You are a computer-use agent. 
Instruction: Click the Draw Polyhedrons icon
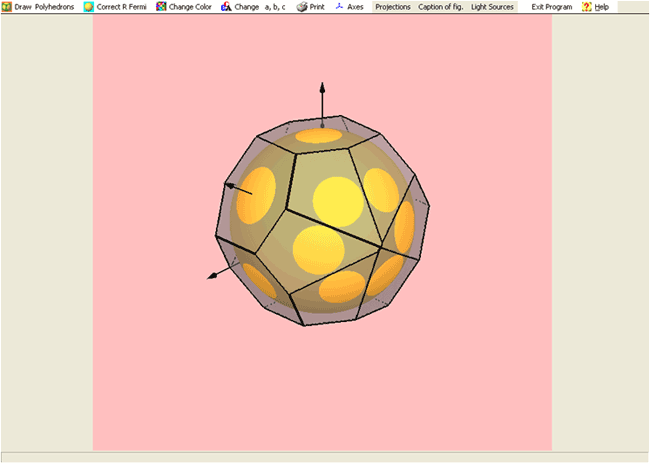click(7, 7)
